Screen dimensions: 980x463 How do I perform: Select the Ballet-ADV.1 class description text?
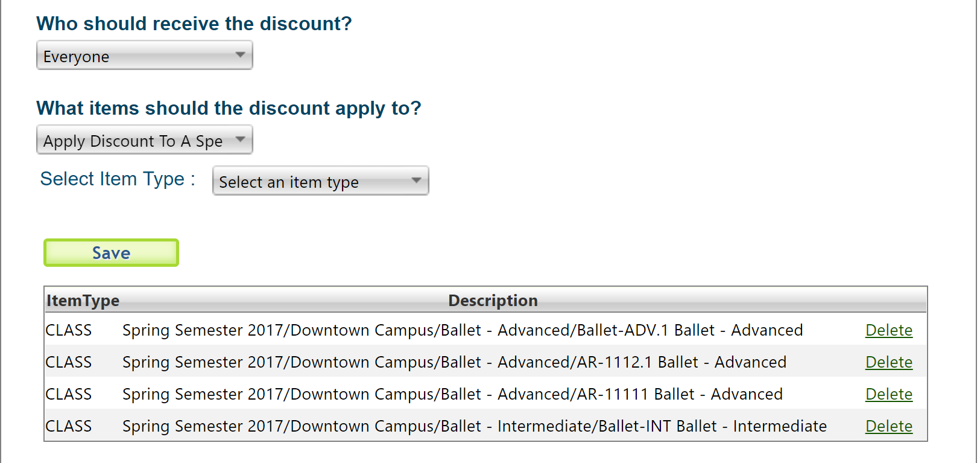tap(462, 330)
